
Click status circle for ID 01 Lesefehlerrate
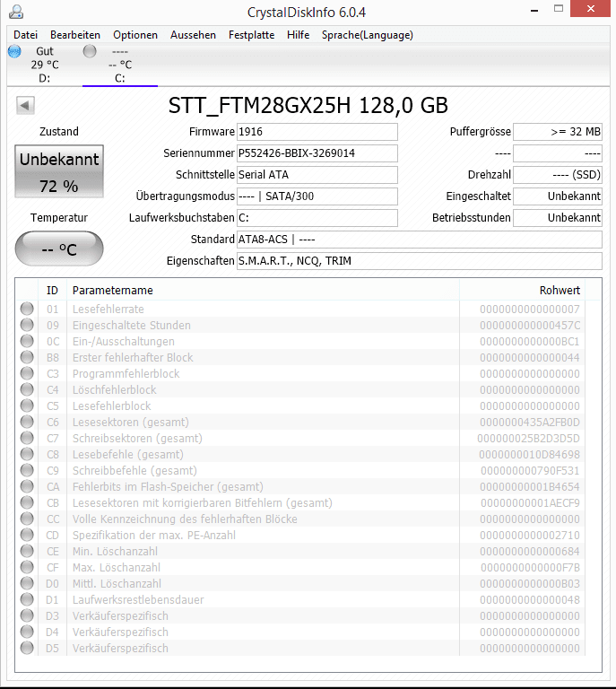(27, 309)
